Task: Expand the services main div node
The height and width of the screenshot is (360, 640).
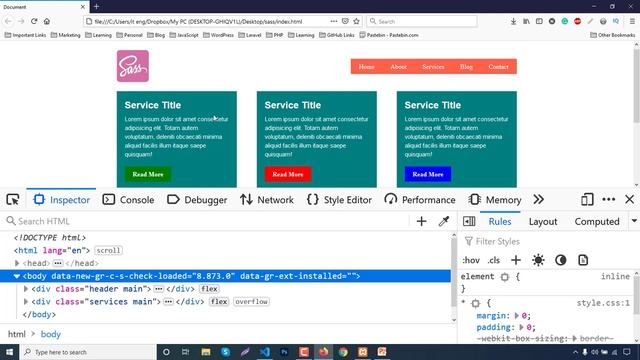Action: [26, 302]
